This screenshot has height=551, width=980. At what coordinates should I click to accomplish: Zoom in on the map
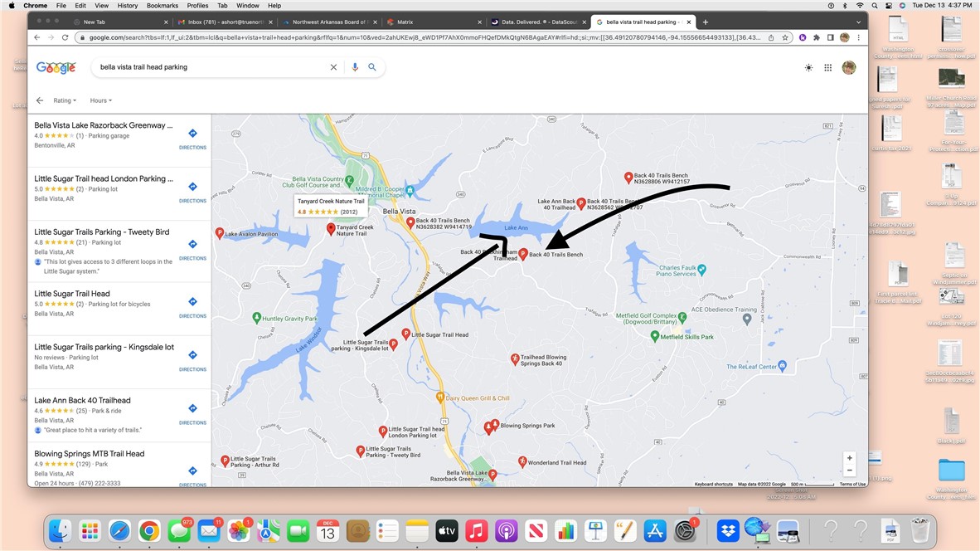(849, 458)
